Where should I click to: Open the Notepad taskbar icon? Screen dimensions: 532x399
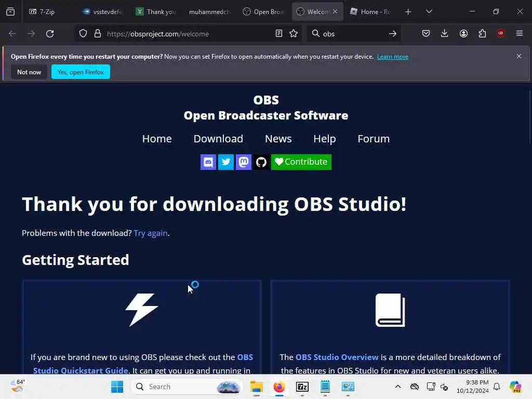[325, 387]
